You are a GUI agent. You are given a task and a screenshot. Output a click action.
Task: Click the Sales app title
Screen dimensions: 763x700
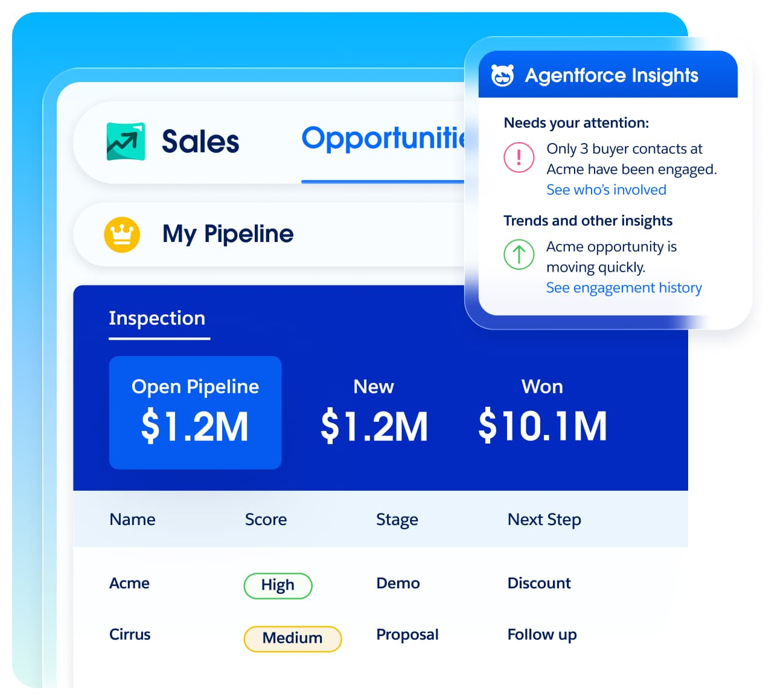point(200,142)
